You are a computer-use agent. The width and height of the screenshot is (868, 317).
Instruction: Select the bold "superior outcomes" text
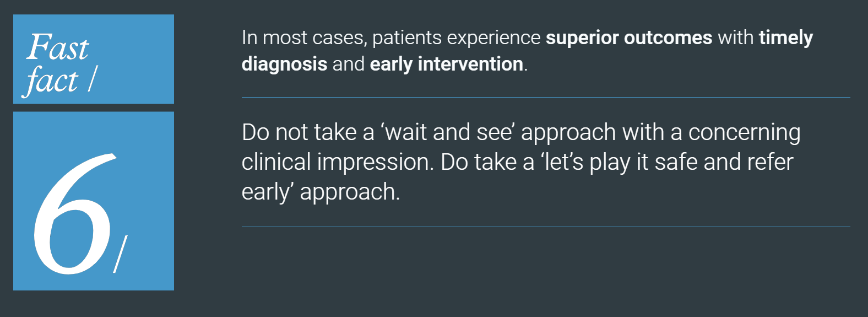point(628,37)
